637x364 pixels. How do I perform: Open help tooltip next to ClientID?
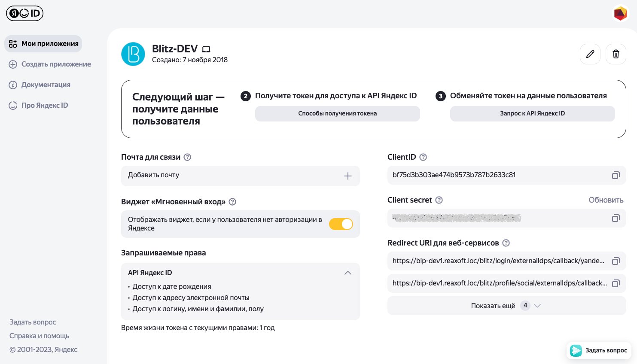(423, 157)
